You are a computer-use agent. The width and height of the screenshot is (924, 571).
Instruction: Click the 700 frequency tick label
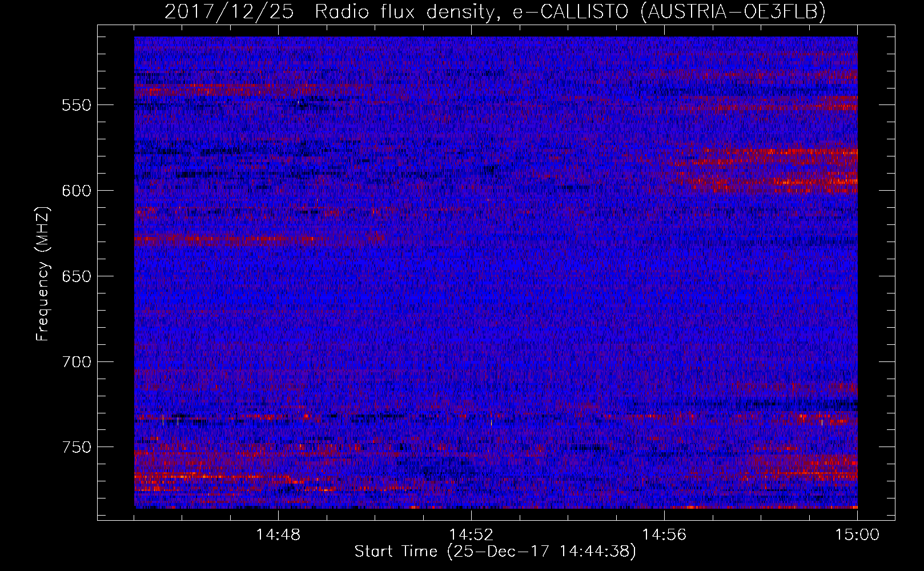coord(76,362)
